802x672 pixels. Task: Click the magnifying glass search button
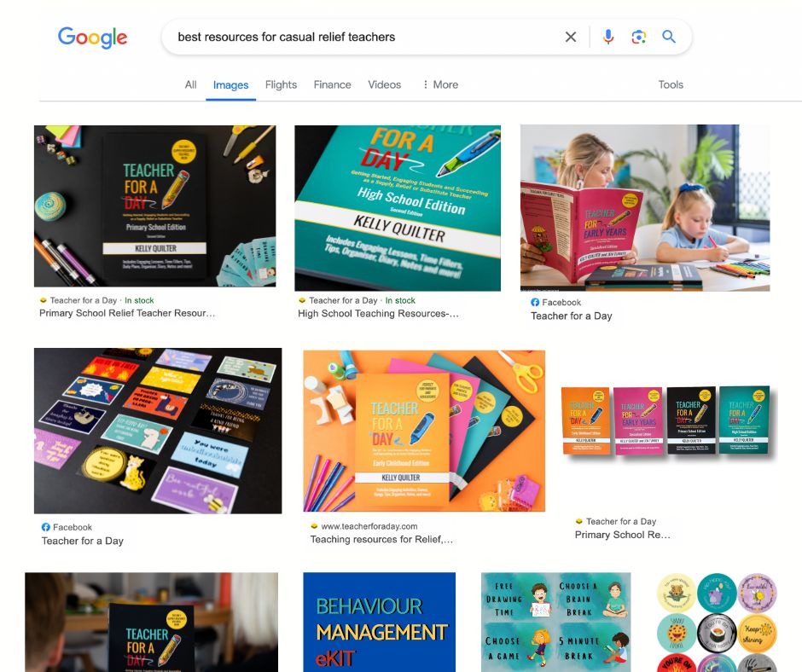pos(669,37)
